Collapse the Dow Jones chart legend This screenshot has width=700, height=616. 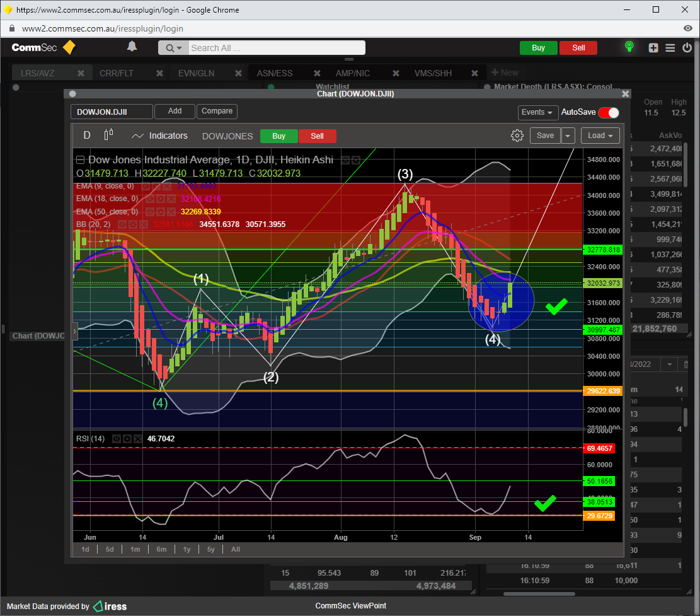[80, 160]
